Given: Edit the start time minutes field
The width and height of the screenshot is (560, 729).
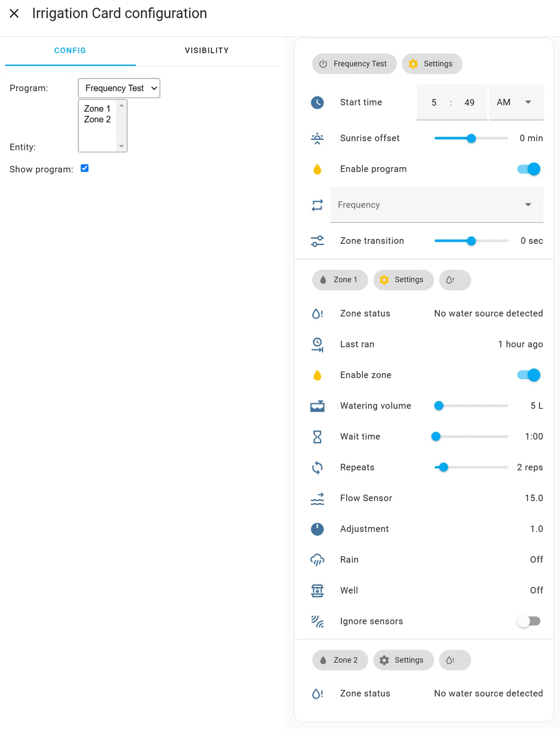Looking at the screenshot, I should pos(469,103).
